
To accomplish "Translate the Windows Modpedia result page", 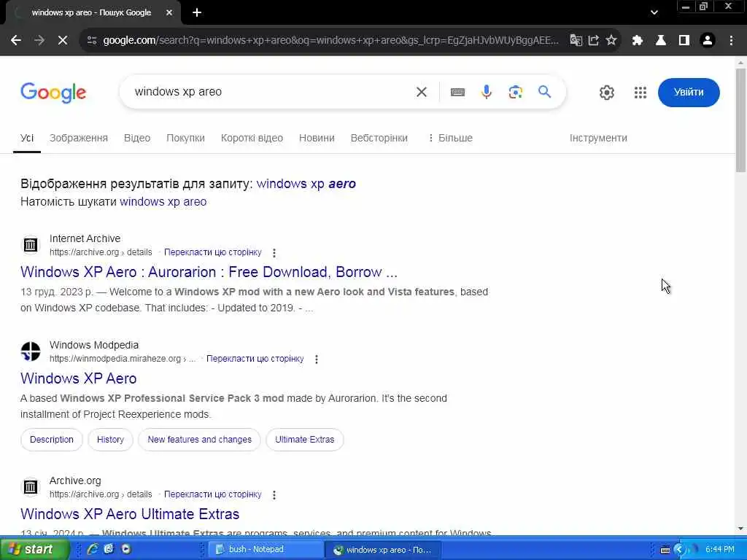I will pyautogui.click(x=255, y=359).
